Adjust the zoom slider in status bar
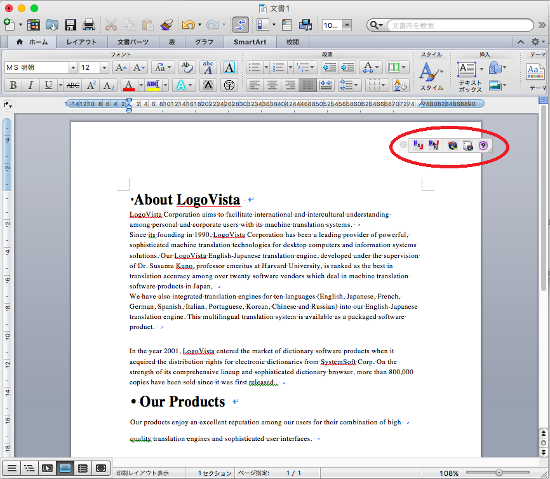This screenshot has height=479, width=550. pyautogui.click(x=498, y=472)
